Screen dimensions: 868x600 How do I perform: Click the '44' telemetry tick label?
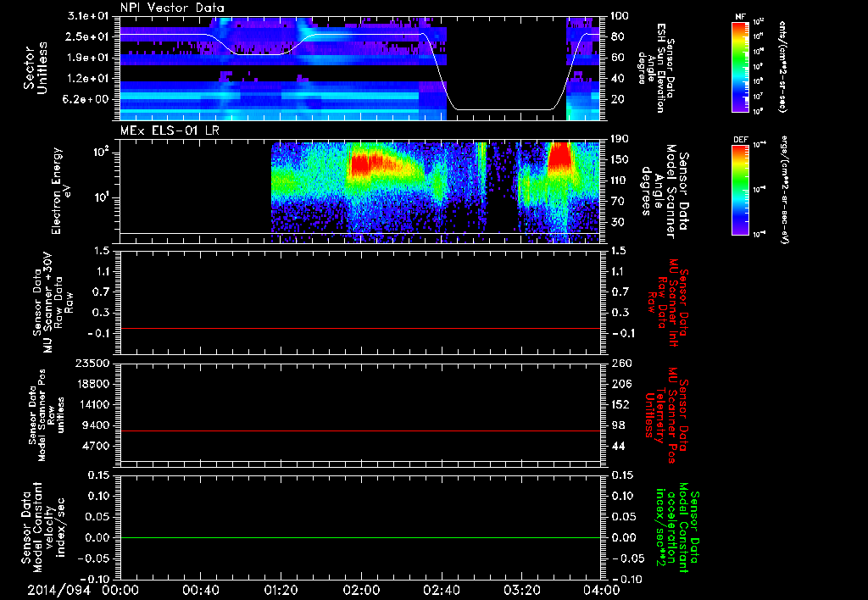(x=618, y=446)
